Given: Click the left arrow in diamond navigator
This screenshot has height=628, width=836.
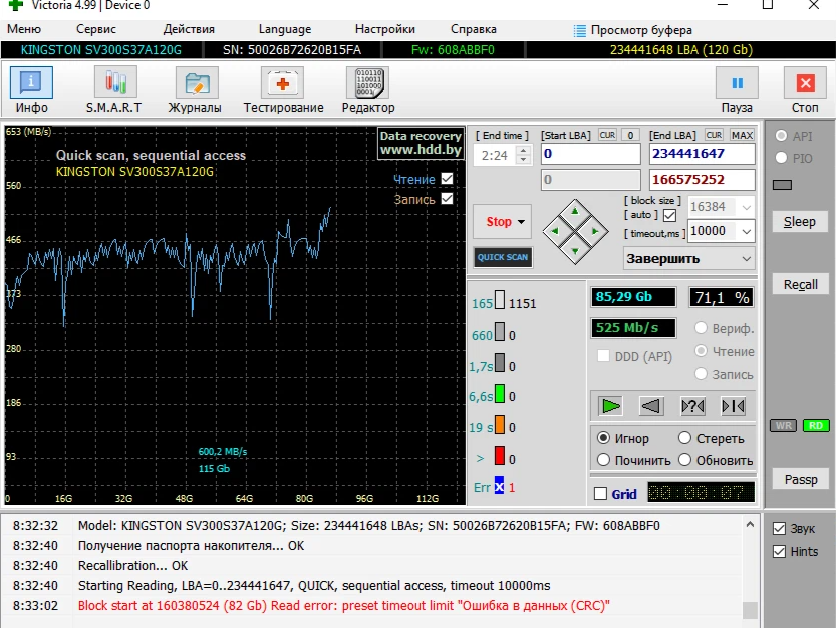Looking at the screenshot, I should click(555, 231).
